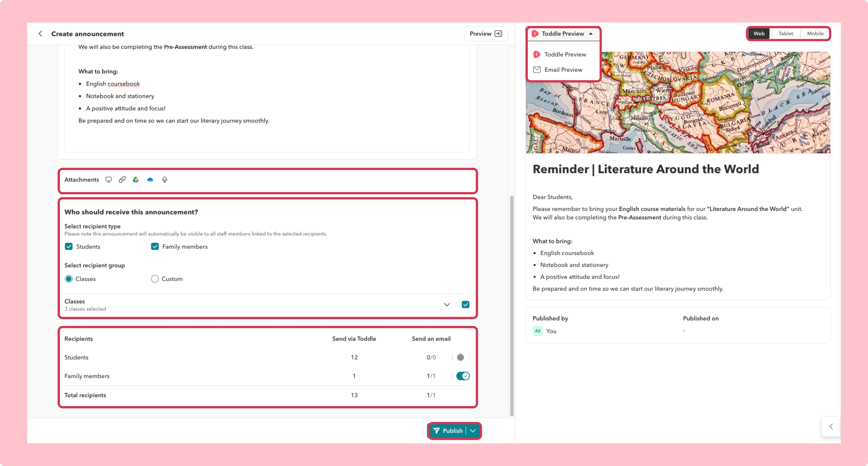Click the editor panel vertical scrollbar

coord(512,305)
